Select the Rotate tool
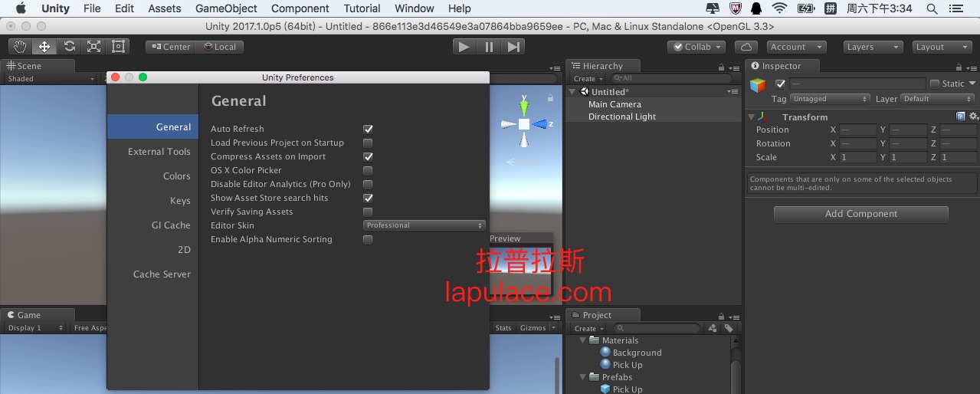This screenshot has width=980, height=394. [x=69, y=47]
